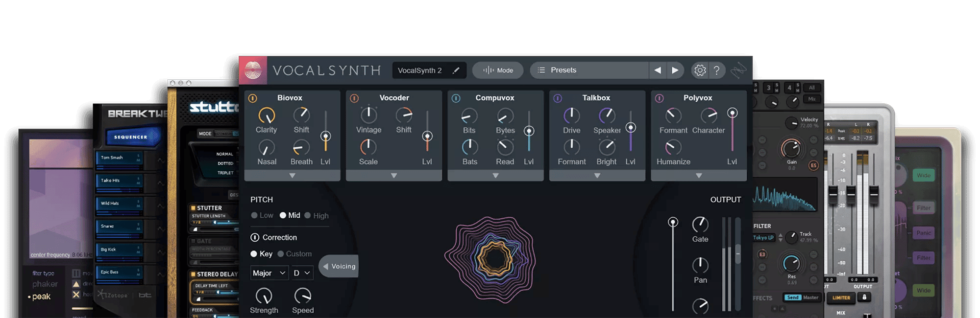Adjust the Vocoder Vintage knob
Screen dimensions: 980x318
(368, 115)
